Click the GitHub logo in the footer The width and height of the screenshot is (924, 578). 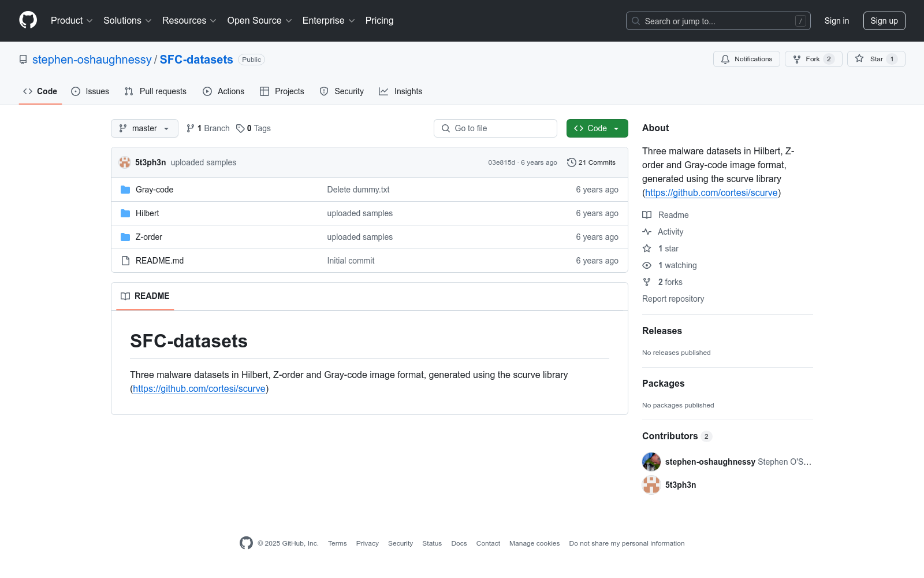click(x=246, y=543)
